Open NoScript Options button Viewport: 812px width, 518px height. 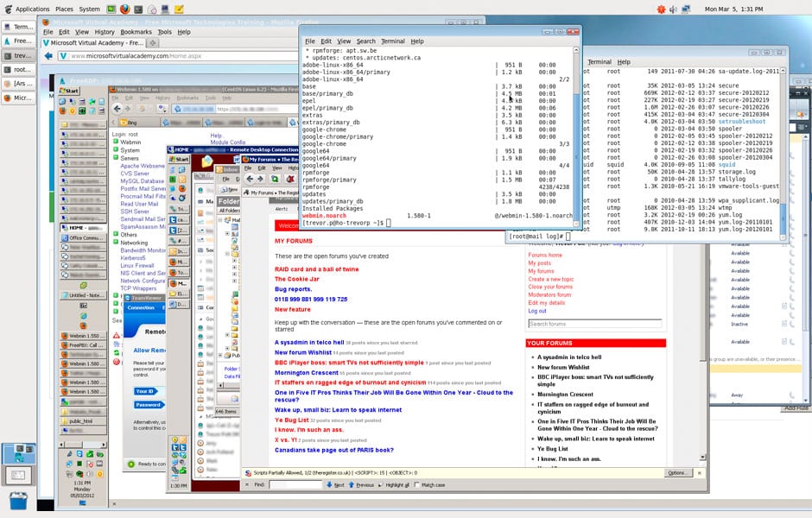pos(677,473)
